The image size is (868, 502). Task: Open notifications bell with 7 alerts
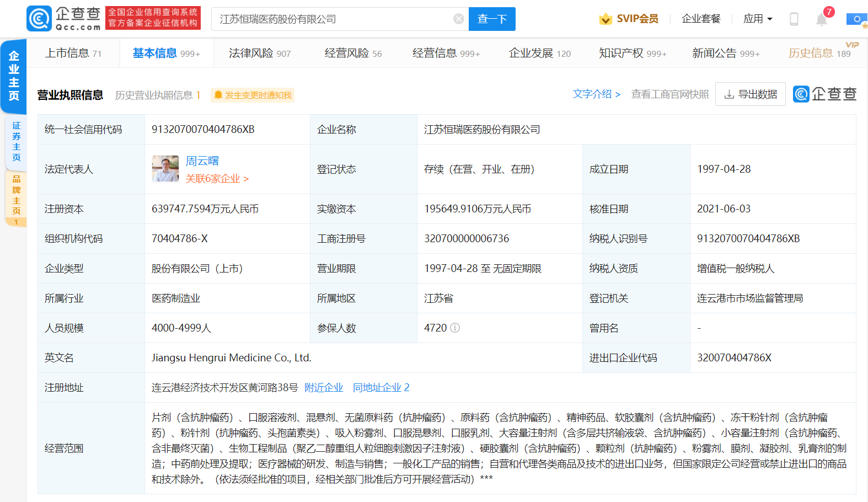pos(821,19)
